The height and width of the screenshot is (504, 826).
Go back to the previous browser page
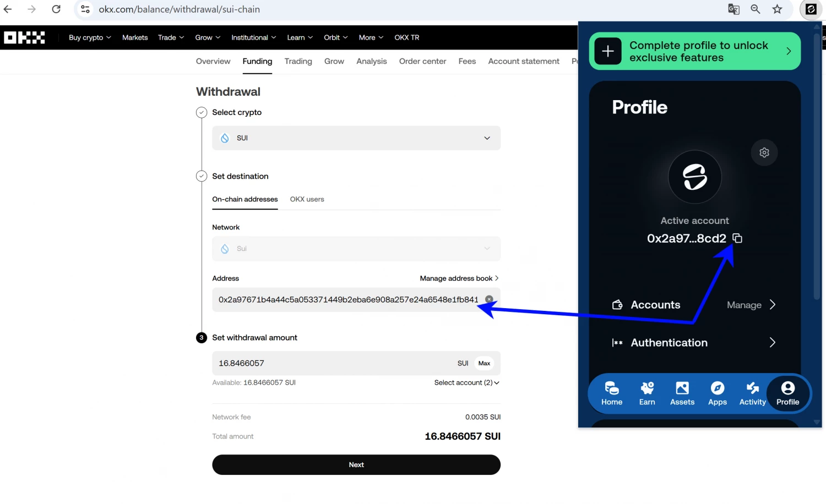(8, 9)
